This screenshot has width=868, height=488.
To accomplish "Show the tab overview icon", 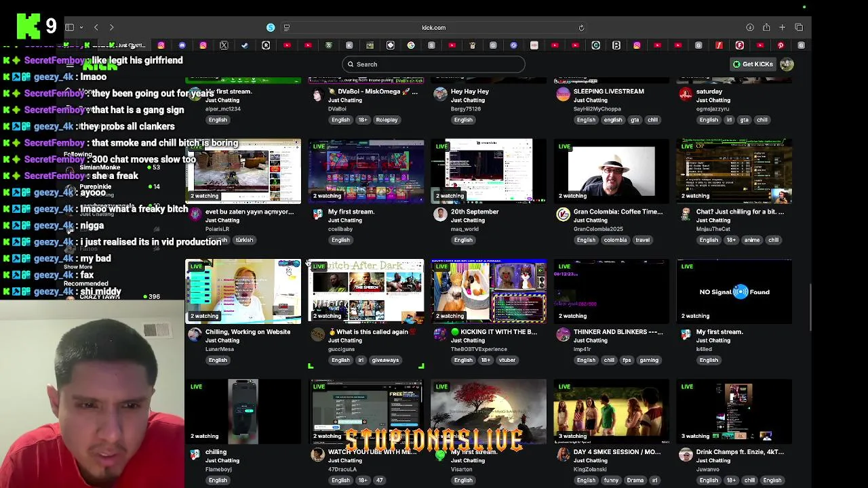I will click(x=799, y=27).
